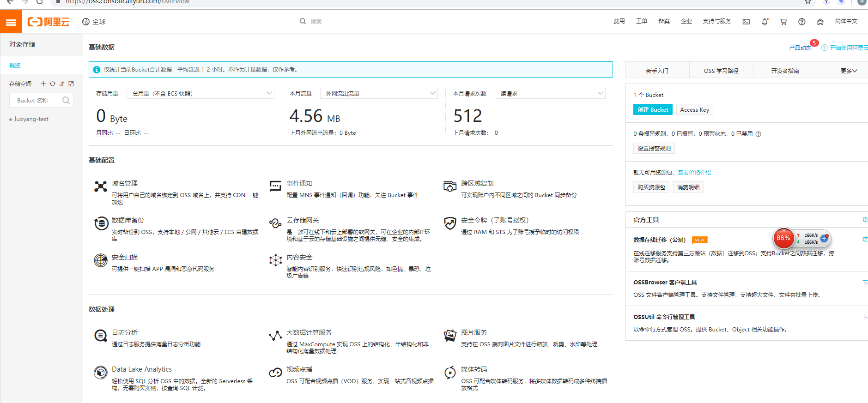Open the orange hamburger navigation menu

(x=11, y=22)
